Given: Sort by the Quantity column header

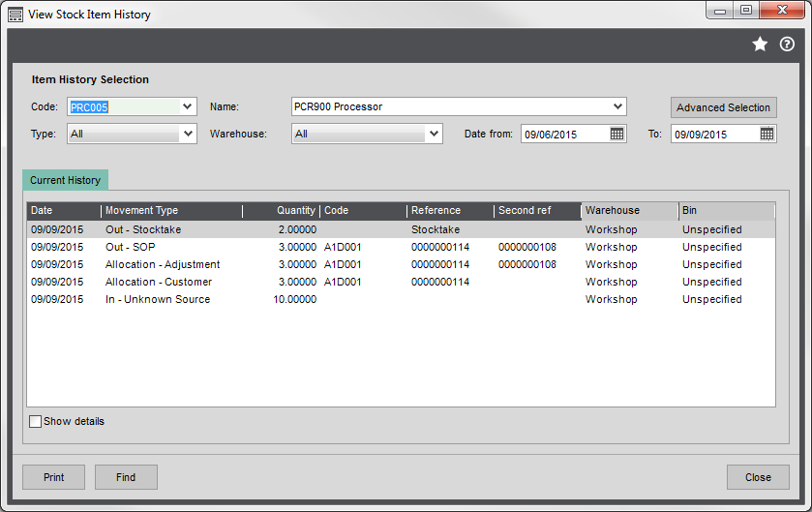Looking at the screenshot, I should point(281,211).
